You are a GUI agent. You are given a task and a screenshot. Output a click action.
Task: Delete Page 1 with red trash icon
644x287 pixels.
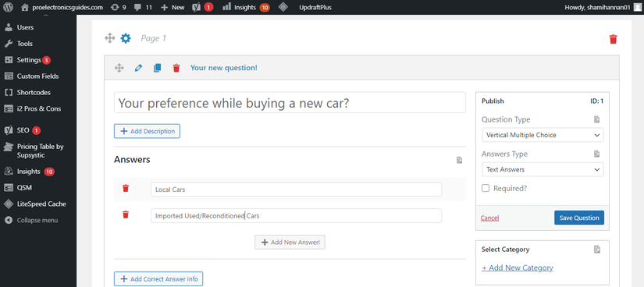click(x=614, y=40)
